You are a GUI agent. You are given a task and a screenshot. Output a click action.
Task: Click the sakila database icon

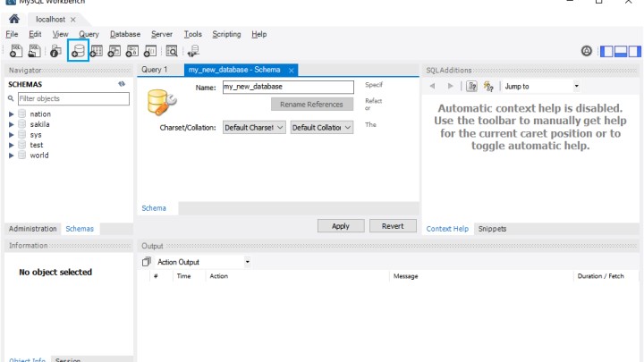[x=22, y=124]
